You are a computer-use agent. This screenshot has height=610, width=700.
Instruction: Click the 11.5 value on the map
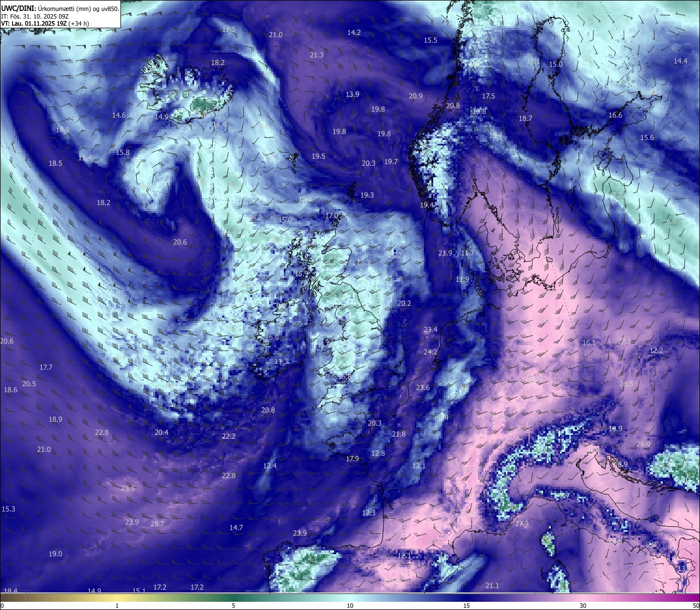[x=229, y=29]
